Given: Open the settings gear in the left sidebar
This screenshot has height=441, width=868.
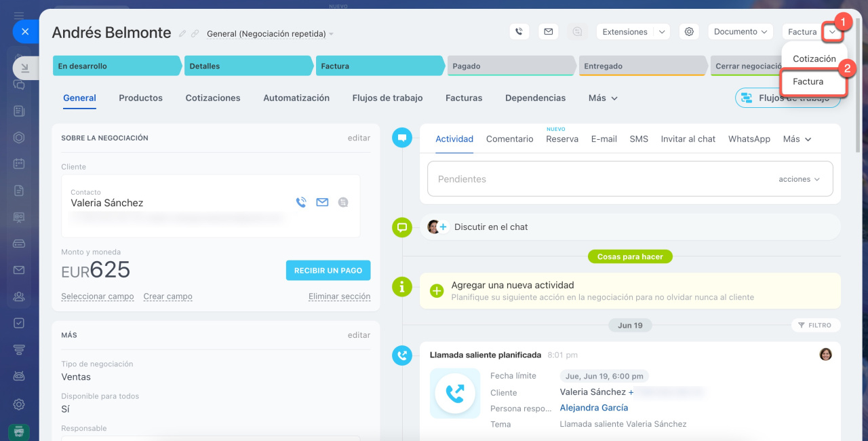Looking at the screenshot, I should (x=19, y=404).
